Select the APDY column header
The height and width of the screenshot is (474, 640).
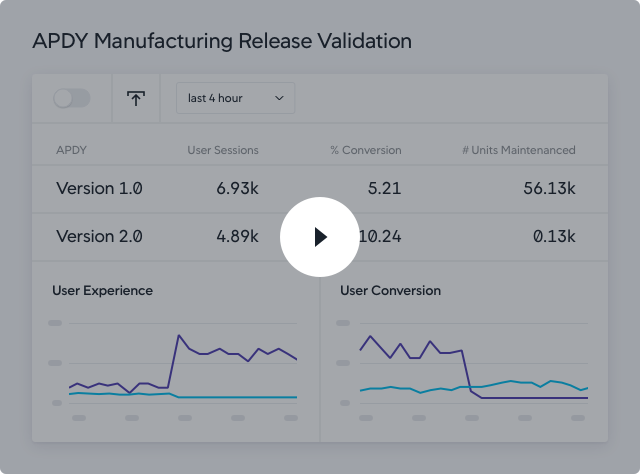pos(71,150)
